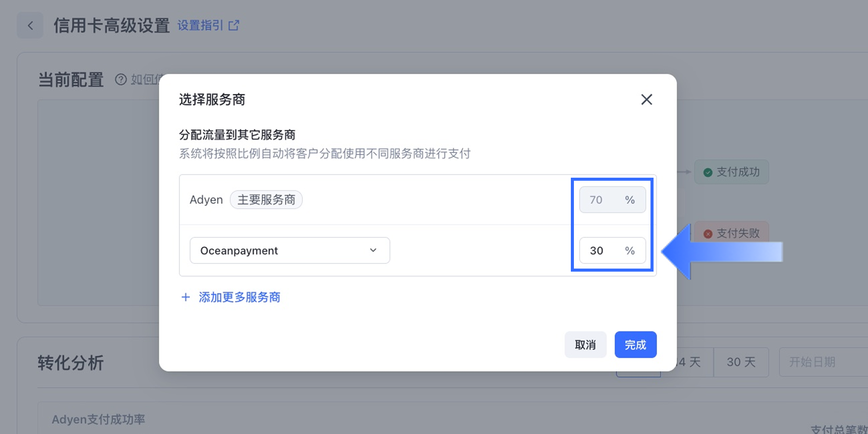Screen dimensions: 868x434
Task: Click the 分配流量到其它服务商 heading
Action: pos(237,135)
